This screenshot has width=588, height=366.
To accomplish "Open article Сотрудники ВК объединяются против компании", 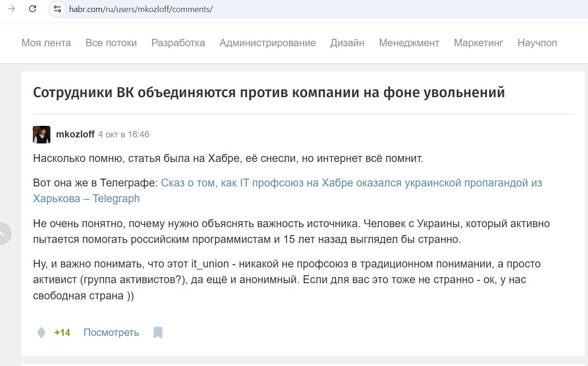I will click(269, 93).
